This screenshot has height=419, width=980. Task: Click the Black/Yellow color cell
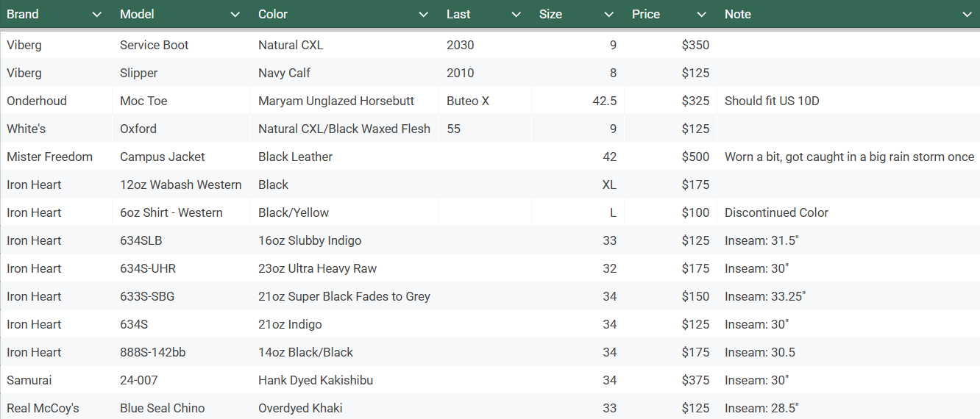(x=344, y=212)
